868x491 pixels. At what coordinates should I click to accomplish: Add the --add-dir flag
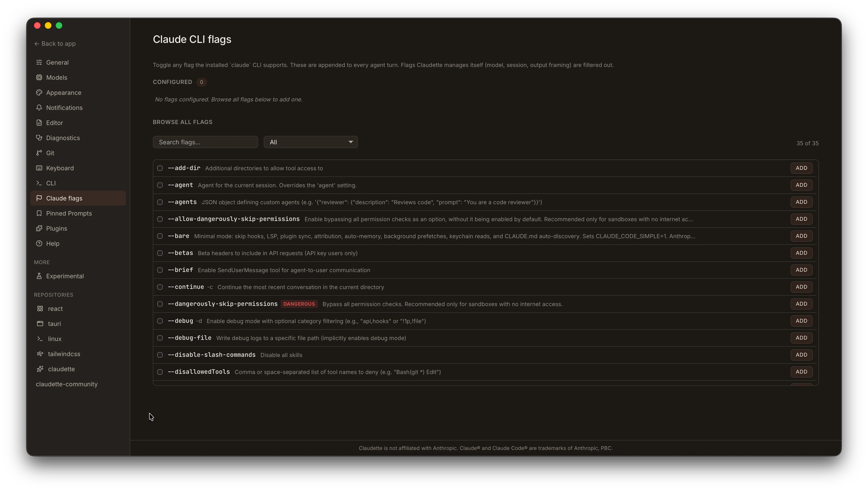pyautogui.click(x=801, y=168)
